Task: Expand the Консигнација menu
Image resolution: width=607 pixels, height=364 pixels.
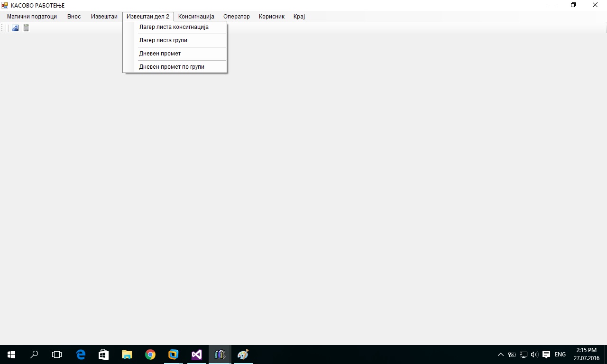Action: [196, 17]
